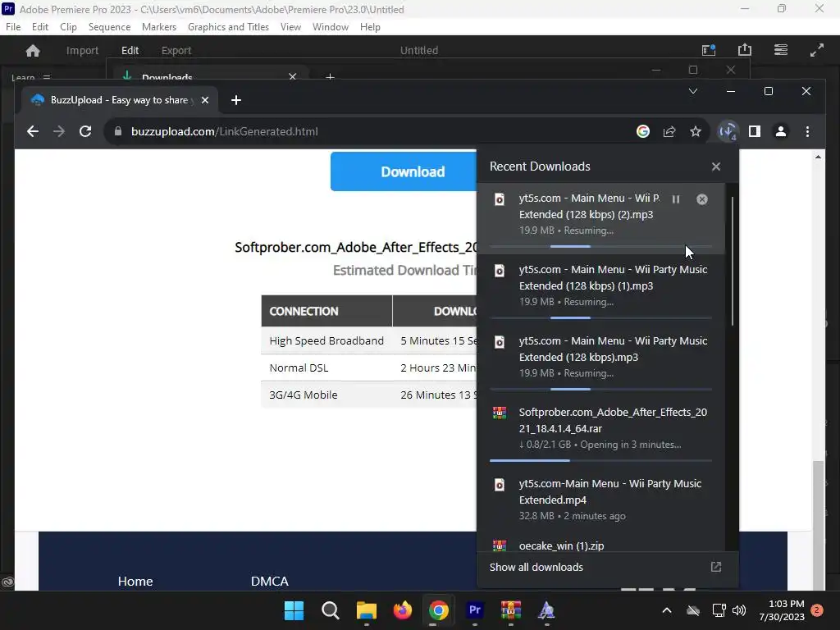
Task: Open the Markers menu
Action: [x=159, y=27]
